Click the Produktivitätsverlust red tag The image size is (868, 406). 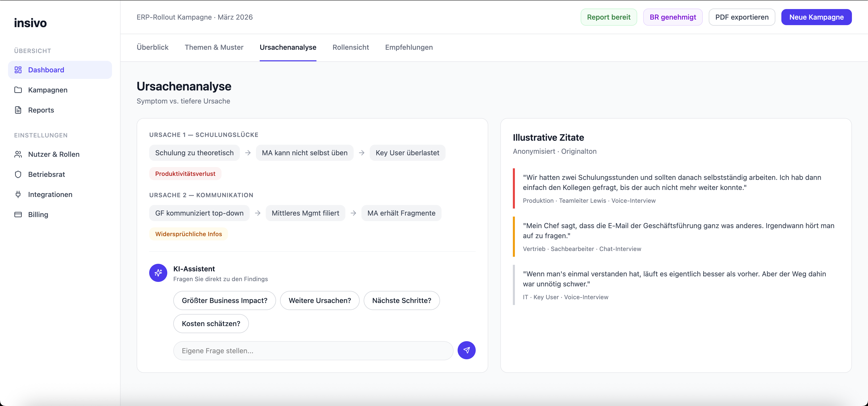185,174
